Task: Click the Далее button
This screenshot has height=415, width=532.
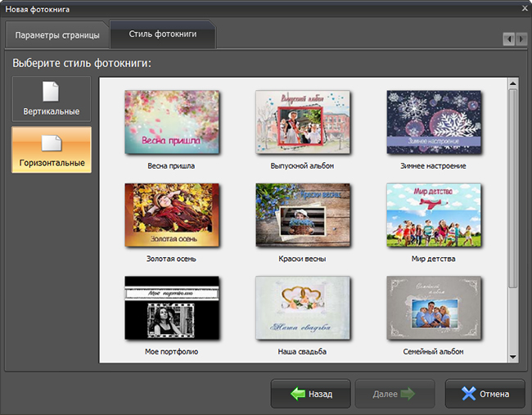Action: 394,394
